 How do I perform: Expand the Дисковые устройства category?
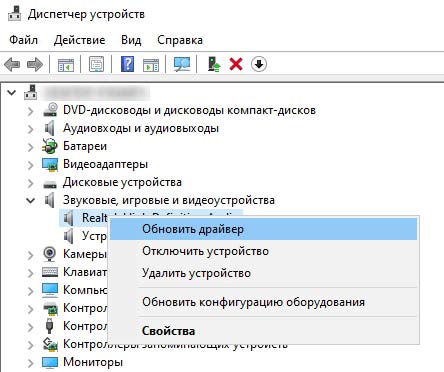pyautogui.click(x=31, y=183)
